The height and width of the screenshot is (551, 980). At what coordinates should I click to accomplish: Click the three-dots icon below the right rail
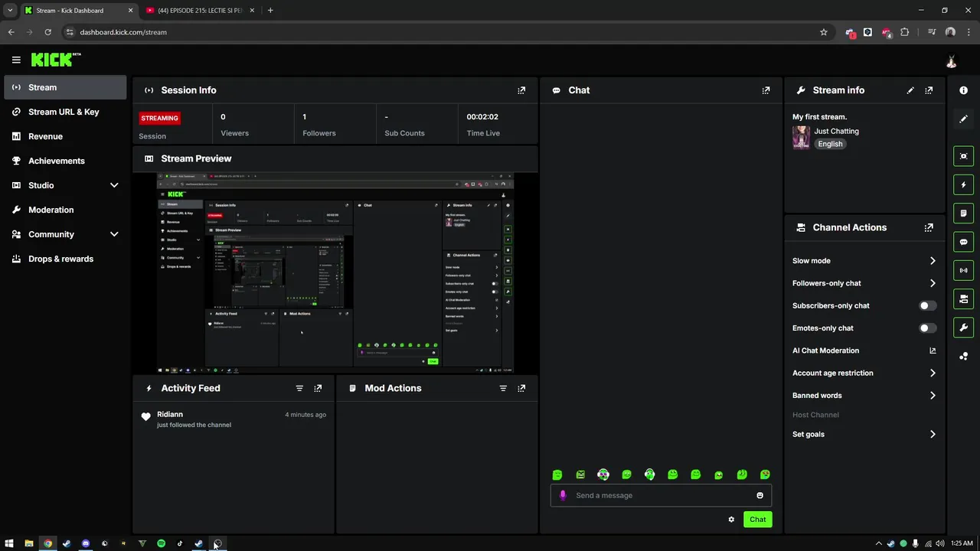pyautogui.click(x=963, y=356)
